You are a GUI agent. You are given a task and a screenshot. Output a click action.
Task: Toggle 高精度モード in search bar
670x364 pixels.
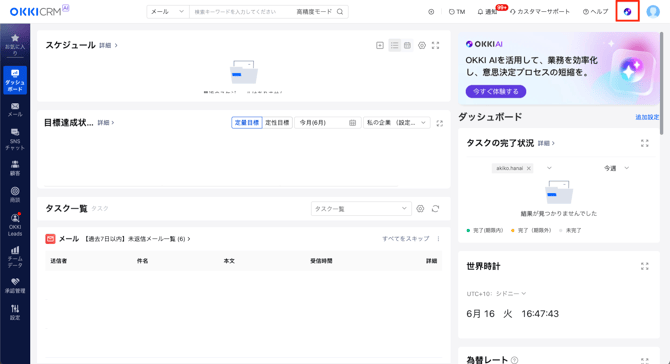tap(314, 12)
